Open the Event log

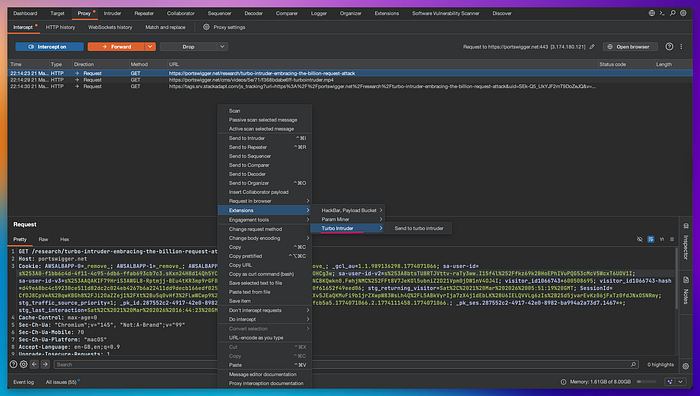tap(23, 382)
